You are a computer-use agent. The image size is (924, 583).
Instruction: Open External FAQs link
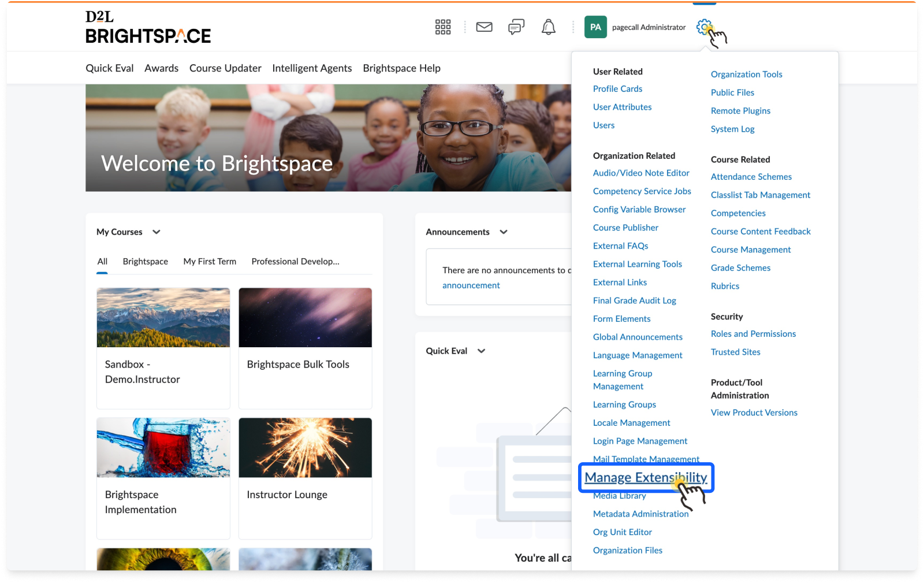[620, 246]
